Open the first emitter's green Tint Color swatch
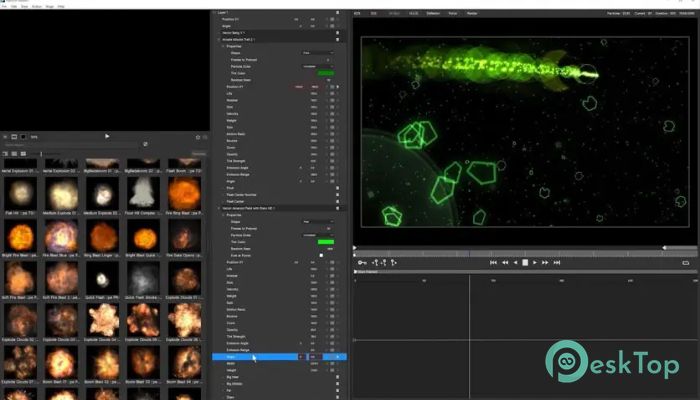Image resolution: width=700 pixels, height=400 pixels. pos(326,73)
